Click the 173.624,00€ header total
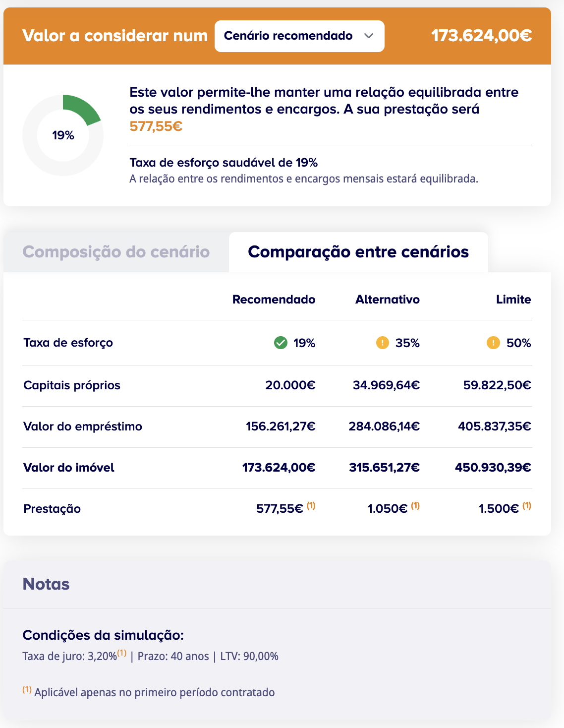564x728 pixels. [x=482, y=36]
